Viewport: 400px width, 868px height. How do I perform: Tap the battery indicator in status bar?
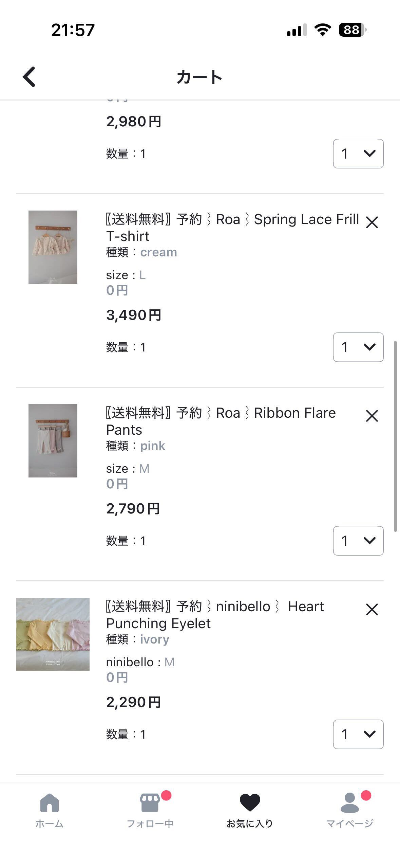[352, 30]
